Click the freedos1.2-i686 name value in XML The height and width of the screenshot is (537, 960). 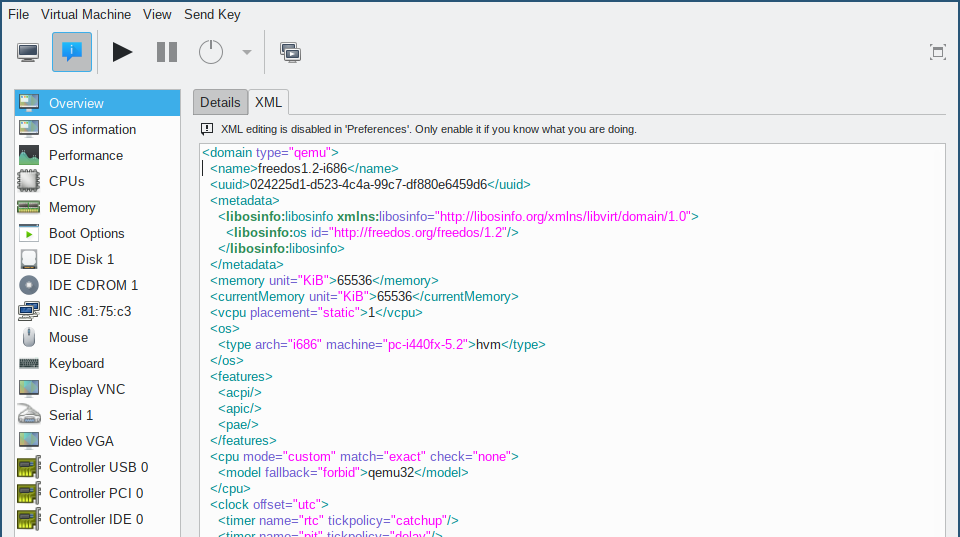click(302, 168)
